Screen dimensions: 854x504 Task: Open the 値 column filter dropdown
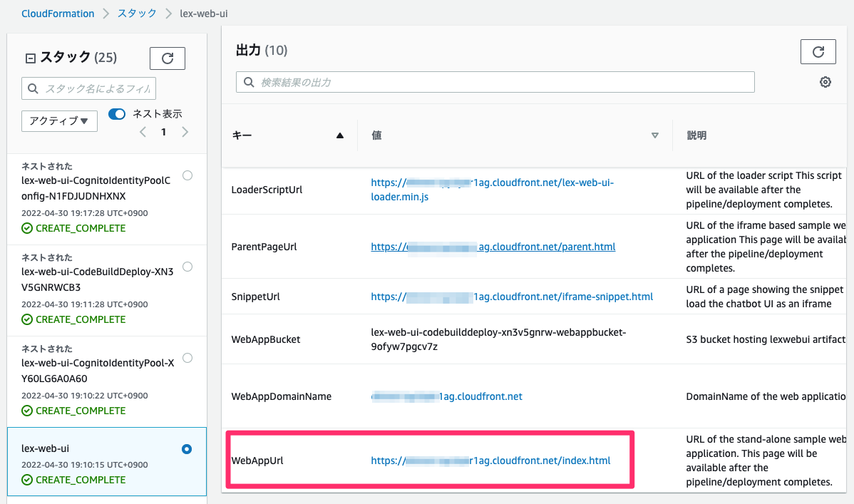(x=654, y=135)
